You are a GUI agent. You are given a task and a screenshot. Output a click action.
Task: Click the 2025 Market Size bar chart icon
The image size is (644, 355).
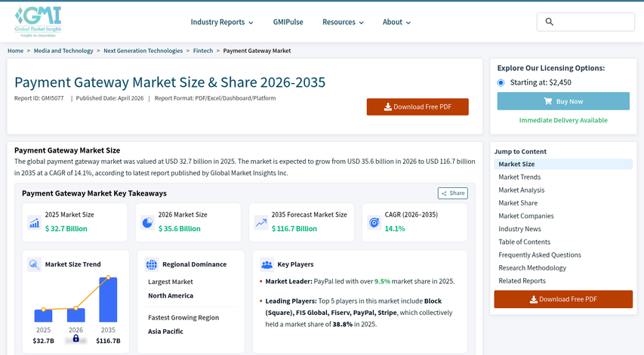tap(35, 222)
